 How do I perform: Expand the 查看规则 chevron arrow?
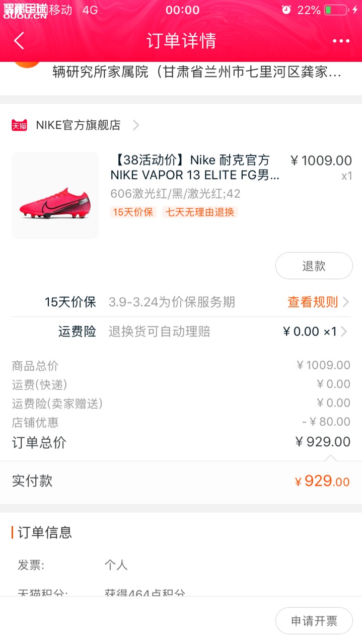pyautogui.click(x=346, y=302)
